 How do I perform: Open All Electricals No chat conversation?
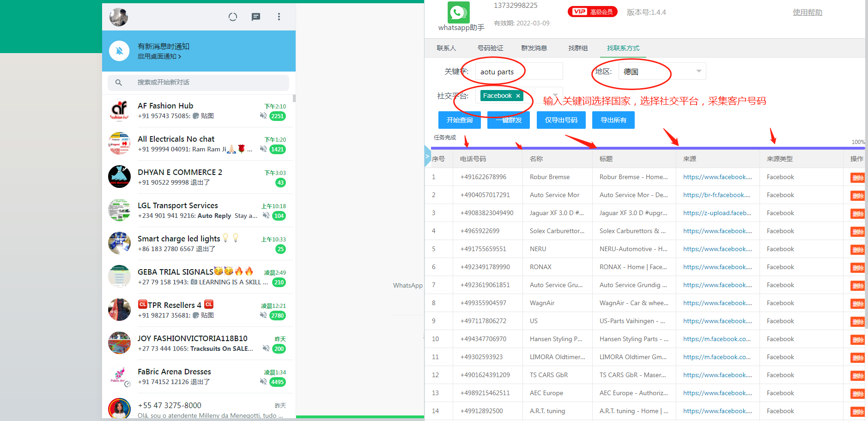point(199,144)
